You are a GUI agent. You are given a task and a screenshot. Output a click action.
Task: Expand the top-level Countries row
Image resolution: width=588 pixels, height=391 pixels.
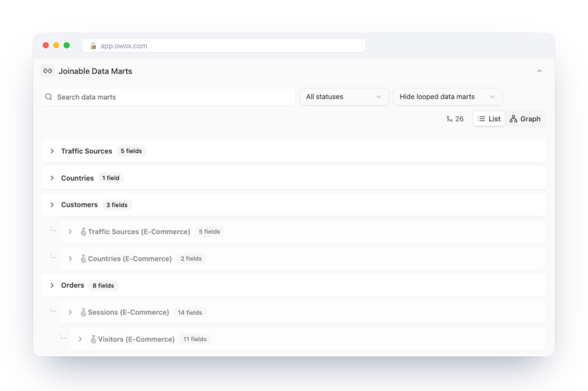pyautogui.click(x=52, y=178)
